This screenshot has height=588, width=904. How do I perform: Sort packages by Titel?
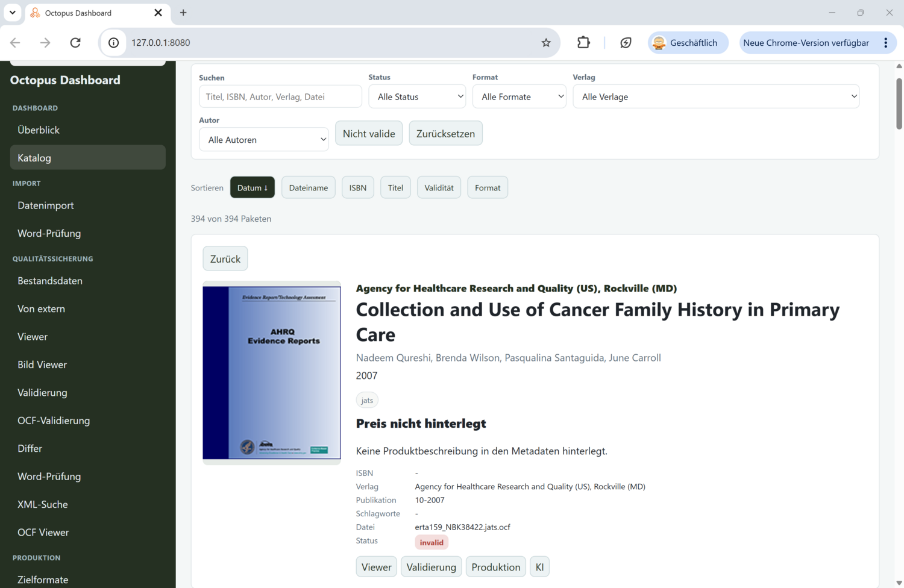tap(395, 187)
